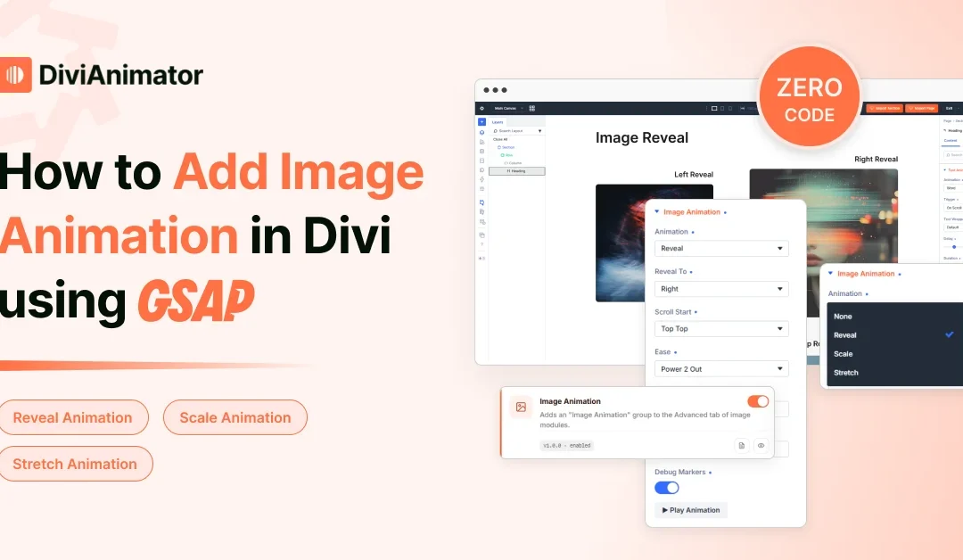Open the settings gear in builder top bar
Screen dimensions: 963x560
[482, 108]
